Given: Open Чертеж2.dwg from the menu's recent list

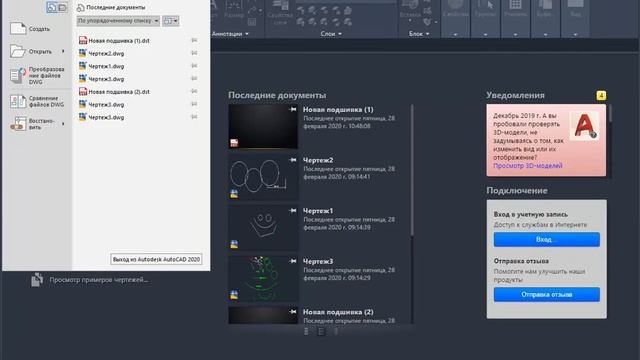Looking at the screenshot, I should [x=106, y=53].
